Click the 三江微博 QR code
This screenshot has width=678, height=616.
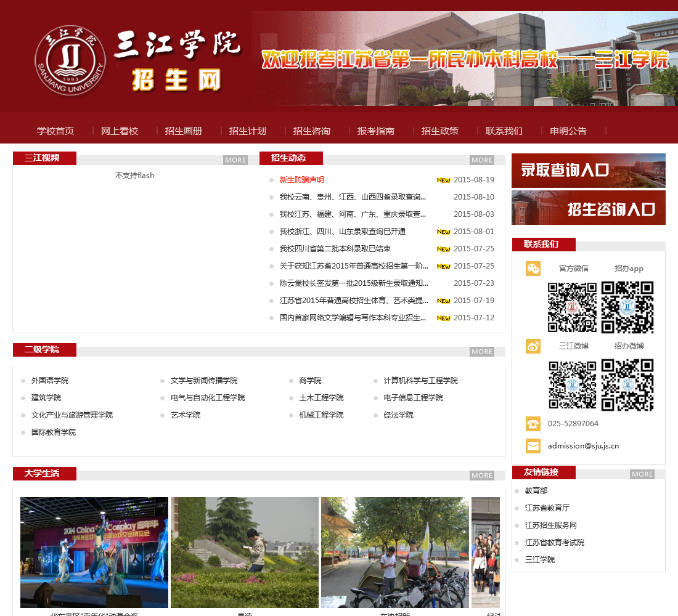tap(573, 385)
